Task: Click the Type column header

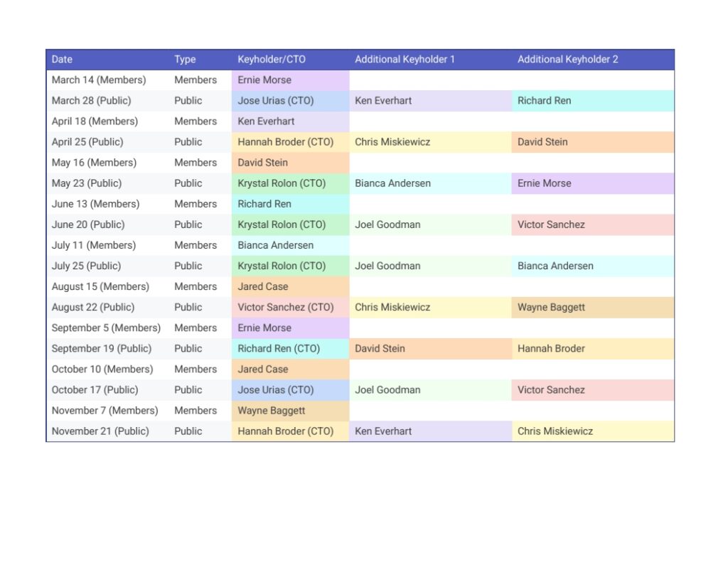Action: [185, 60]
